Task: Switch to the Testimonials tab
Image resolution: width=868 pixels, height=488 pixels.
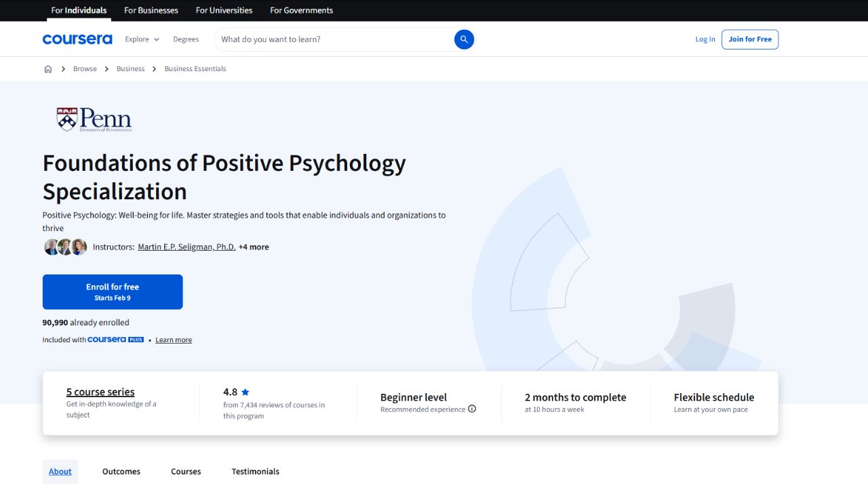Action: point(255,471)
